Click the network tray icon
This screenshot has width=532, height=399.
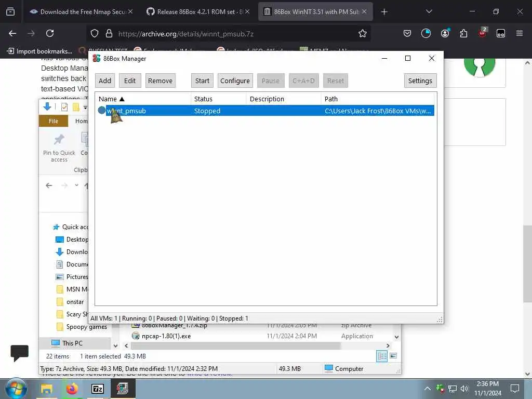tap(452, 389)
